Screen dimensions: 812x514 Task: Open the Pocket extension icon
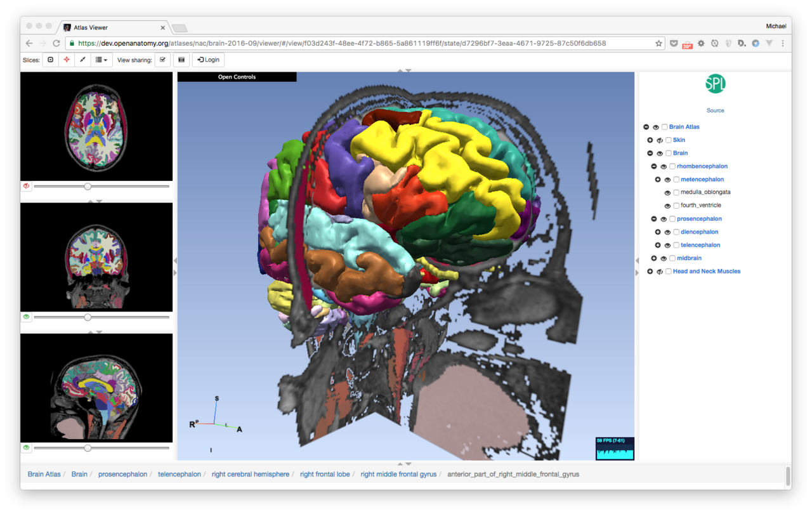click(673, 43)
